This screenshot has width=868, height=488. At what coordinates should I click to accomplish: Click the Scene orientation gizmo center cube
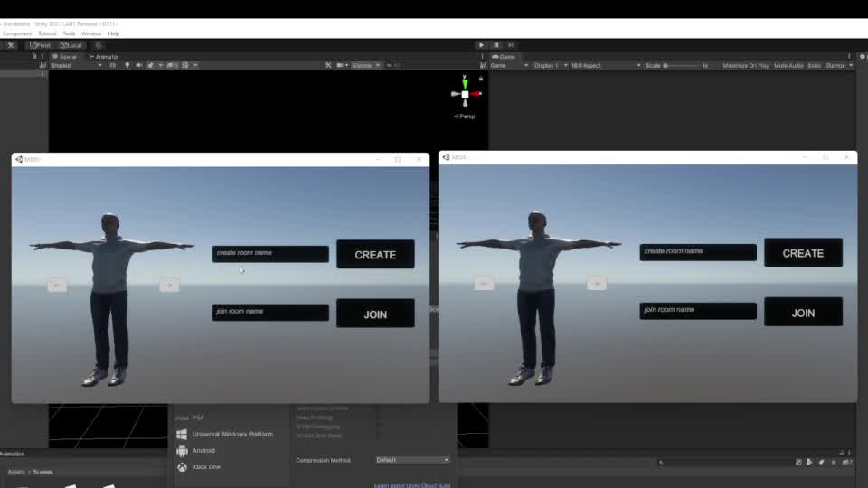point(465,94)
